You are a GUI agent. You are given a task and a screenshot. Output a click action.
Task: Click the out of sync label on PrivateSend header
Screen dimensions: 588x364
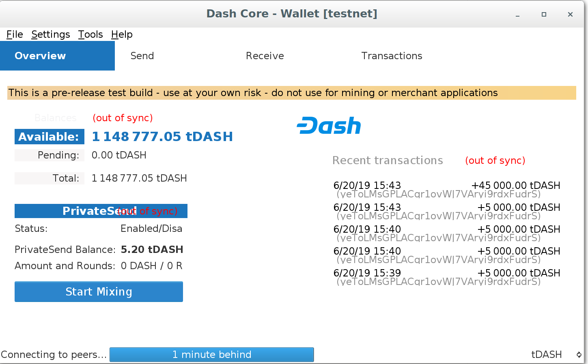click(147, 211)
